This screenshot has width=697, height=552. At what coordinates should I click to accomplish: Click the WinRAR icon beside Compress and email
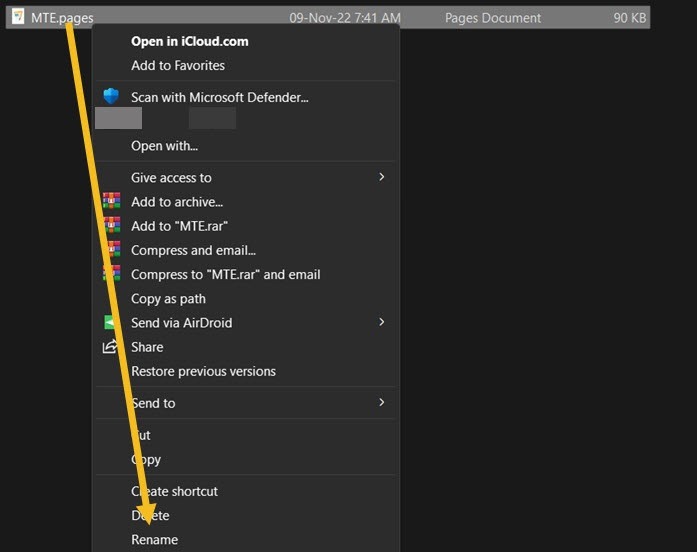click(x=111, y=249)
